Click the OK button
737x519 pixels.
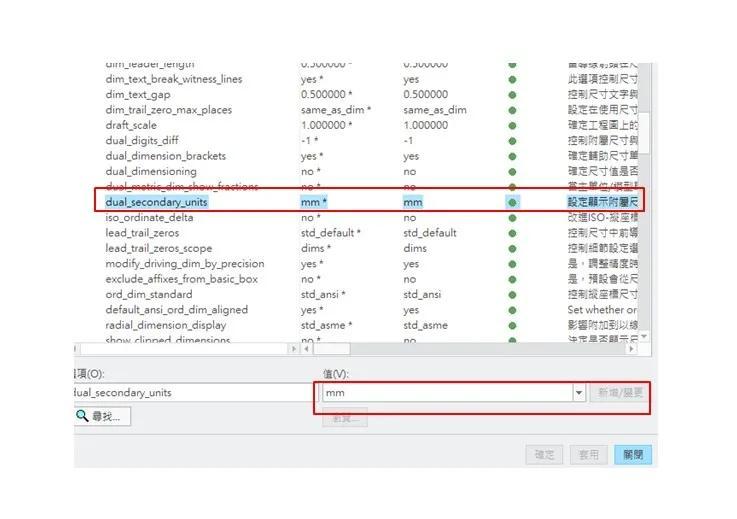tap(544, 455)
